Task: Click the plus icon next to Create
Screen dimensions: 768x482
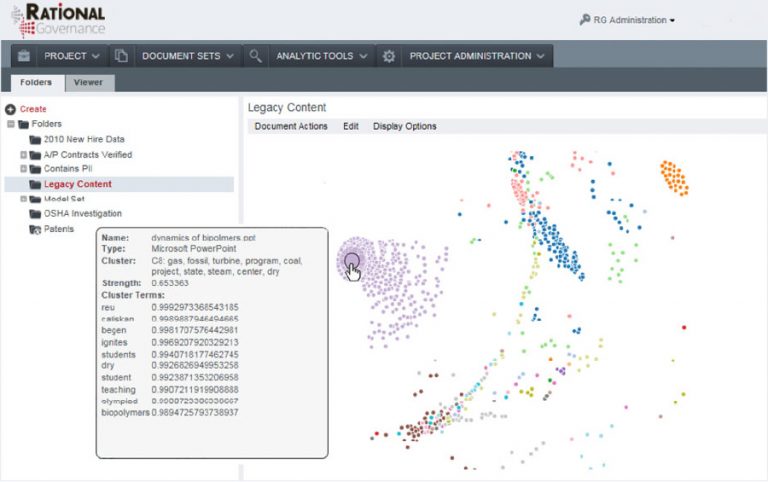Action: pos(10,109)
